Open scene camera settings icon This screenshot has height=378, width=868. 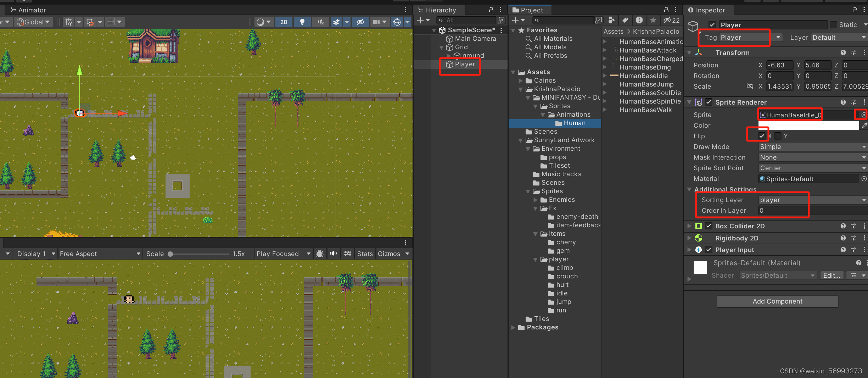[376, 22]
